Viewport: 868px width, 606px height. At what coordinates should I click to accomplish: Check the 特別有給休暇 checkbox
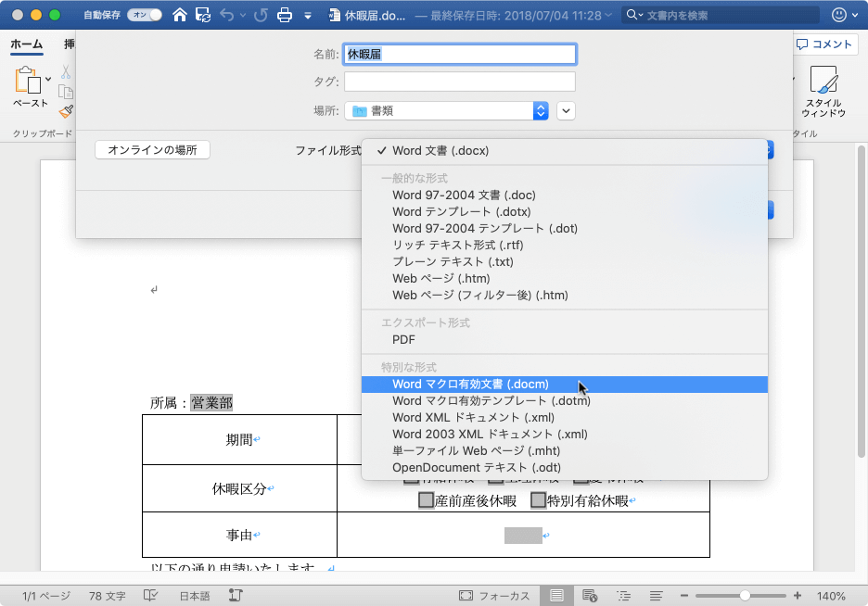(538, 500)
